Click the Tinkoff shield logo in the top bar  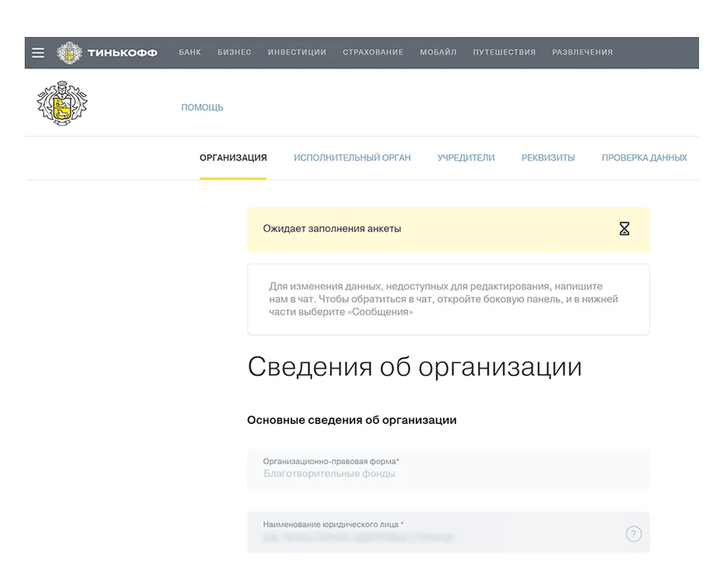(70, 52)
